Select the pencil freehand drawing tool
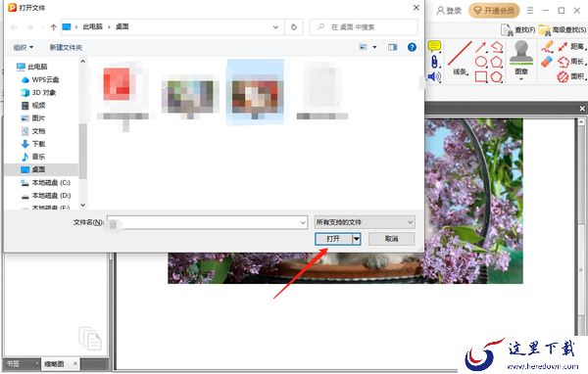The image size is (588, 374). (548, 46)
